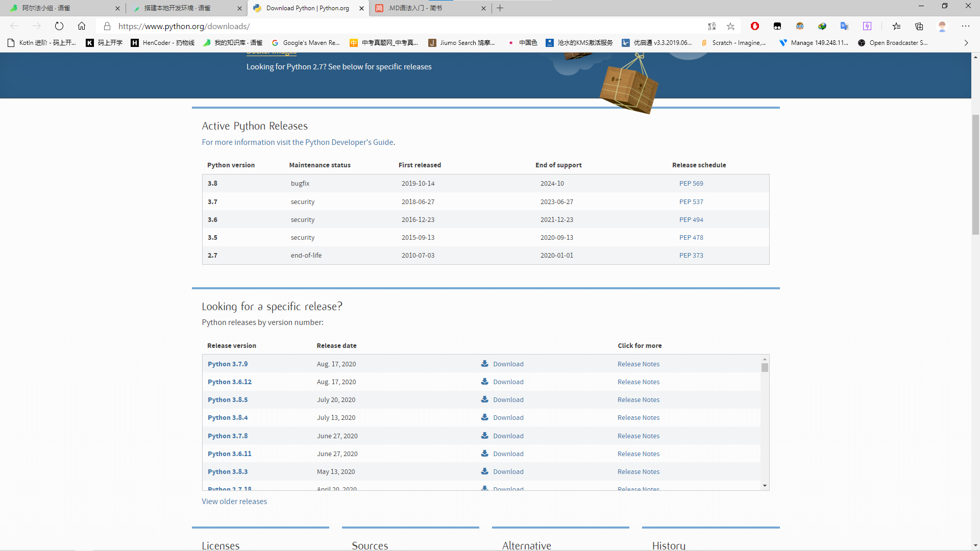
Task: Click download icon for Python 3.8.5
Action: tap(485, 399)
